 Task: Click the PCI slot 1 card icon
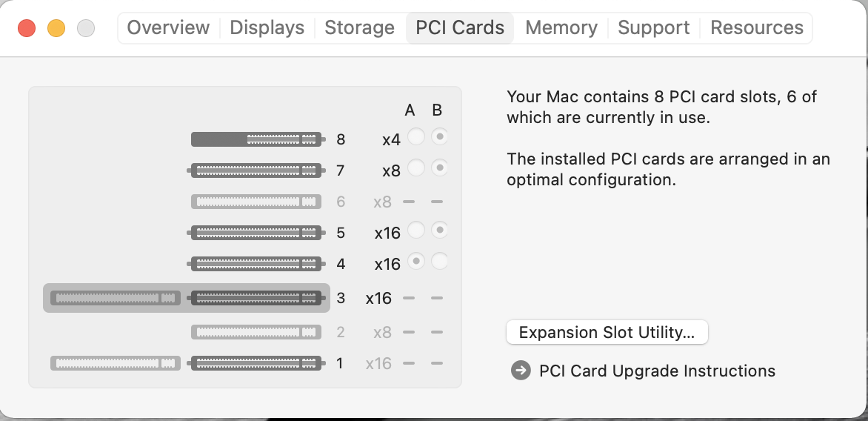click(256, 363)
